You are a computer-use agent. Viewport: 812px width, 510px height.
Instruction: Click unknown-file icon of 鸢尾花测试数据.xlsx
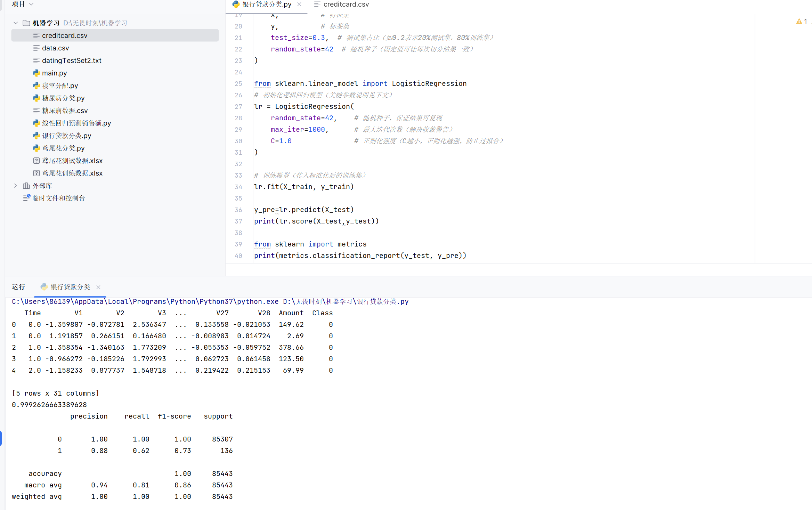click(x=36, y=161)
